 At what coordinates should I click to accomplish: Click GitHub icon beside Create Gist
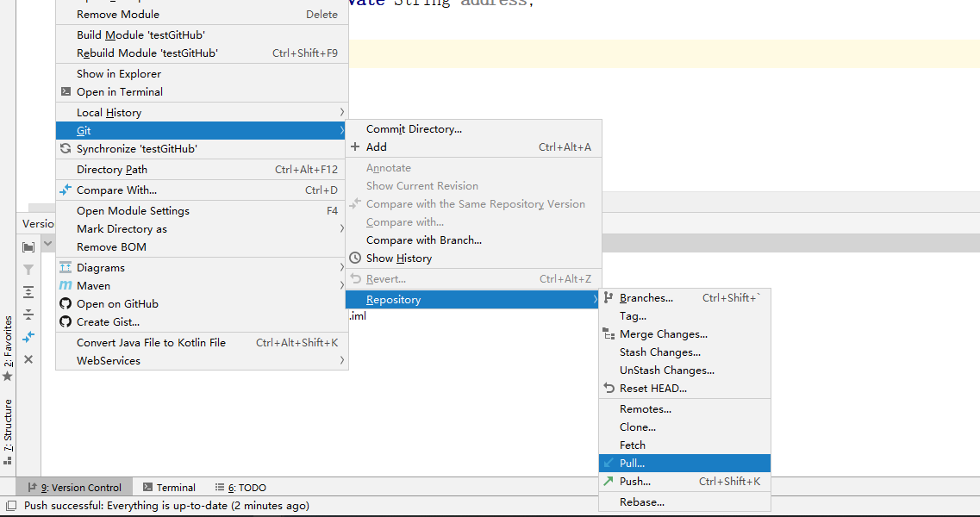(x=66, y=322)
